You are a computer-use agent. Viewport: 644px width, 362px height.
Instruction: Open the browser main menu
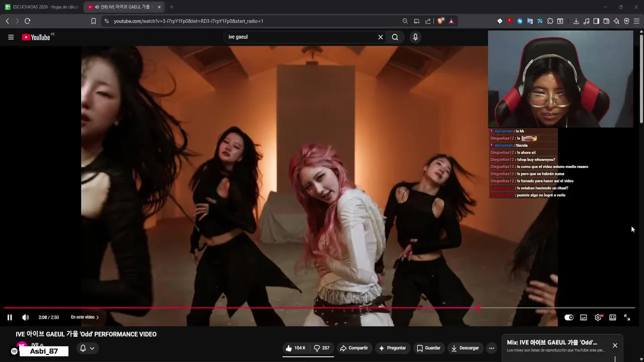click(636, 21)
